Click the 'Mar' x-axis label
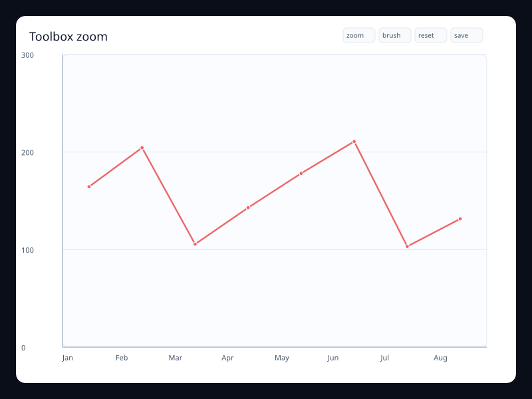 tap(176, 358)
